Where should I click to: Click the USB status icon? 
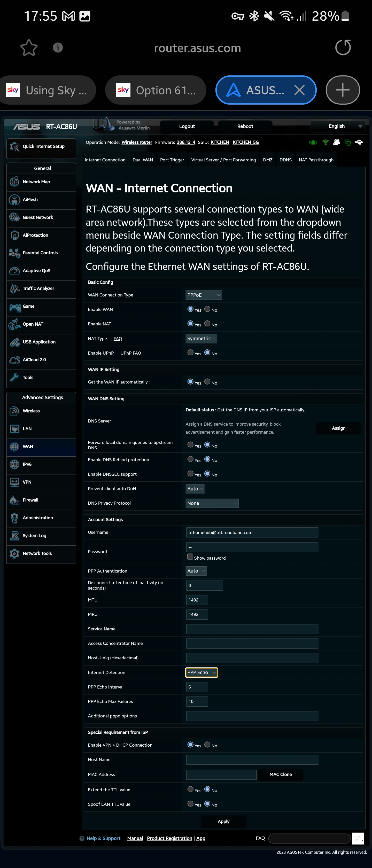pos(359,142)
